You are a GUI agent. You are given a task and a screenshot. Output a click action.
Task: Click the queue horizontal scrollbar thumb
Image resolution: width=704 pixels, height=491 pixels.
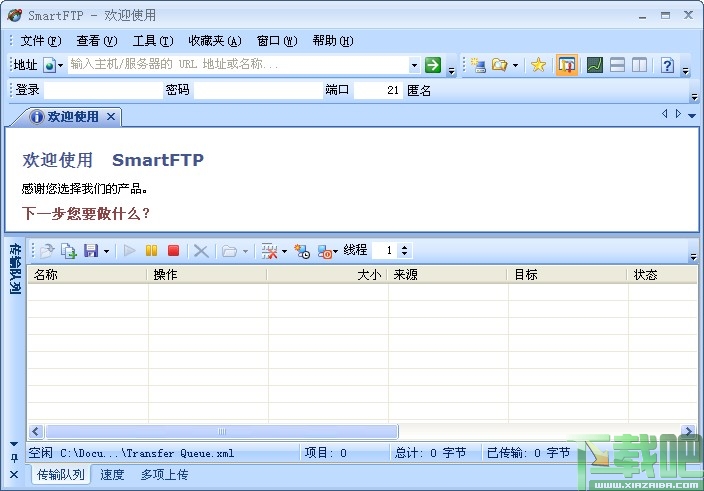click(x=222, y=432)
